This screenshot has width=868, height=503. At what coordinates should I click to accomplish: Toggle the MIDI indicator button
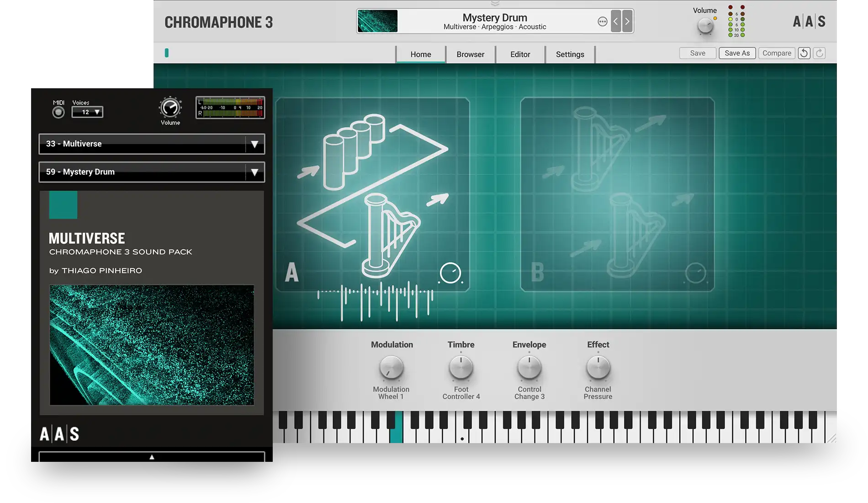click(x=58, y=112)
